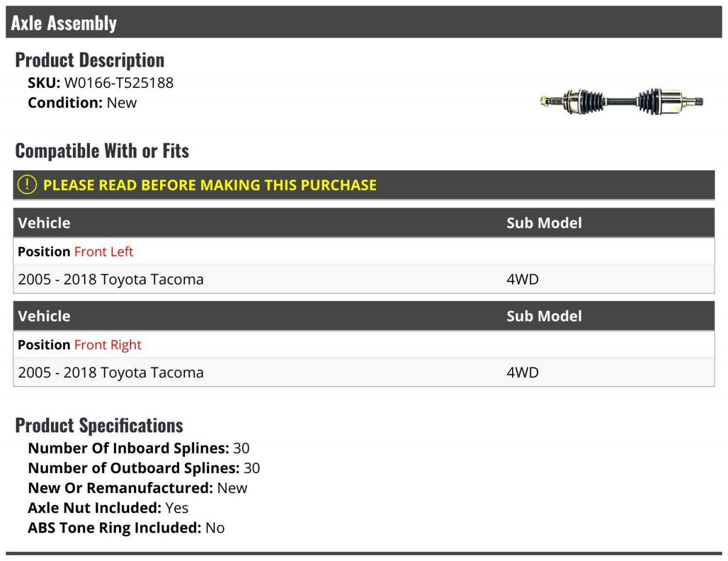Click the Condition: New line

82,102
